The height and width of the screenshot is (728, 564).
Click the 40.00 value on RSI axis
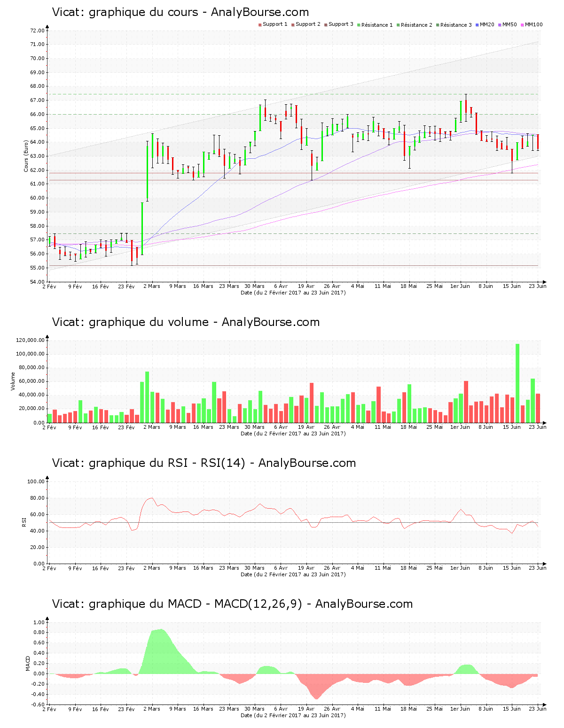coord(37,531)
